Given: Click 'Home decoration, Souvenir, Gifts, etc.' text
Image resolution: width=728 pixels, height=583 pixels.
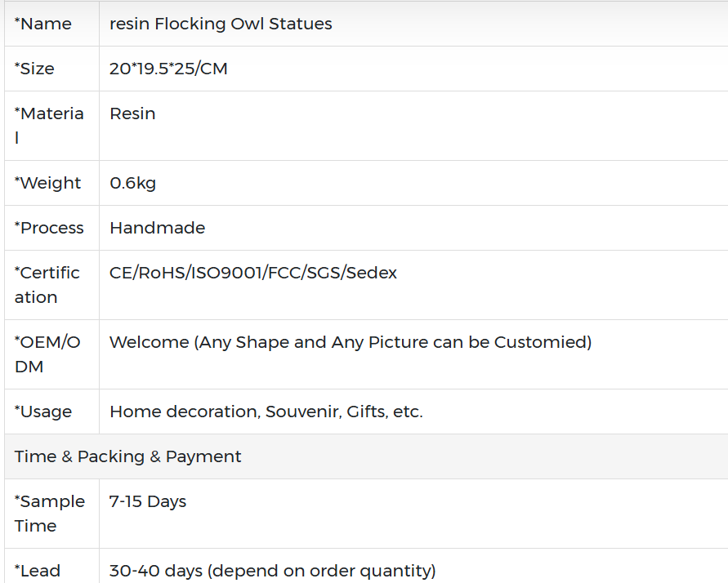Looking at the screenshot, I should [x=266, y=412].
